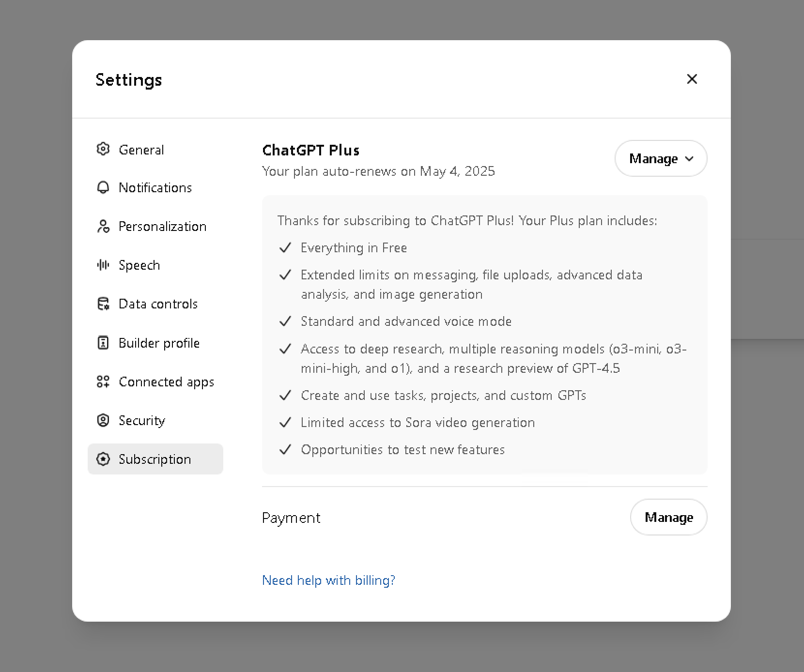Open the General settings tab

(x=155, y=149)
